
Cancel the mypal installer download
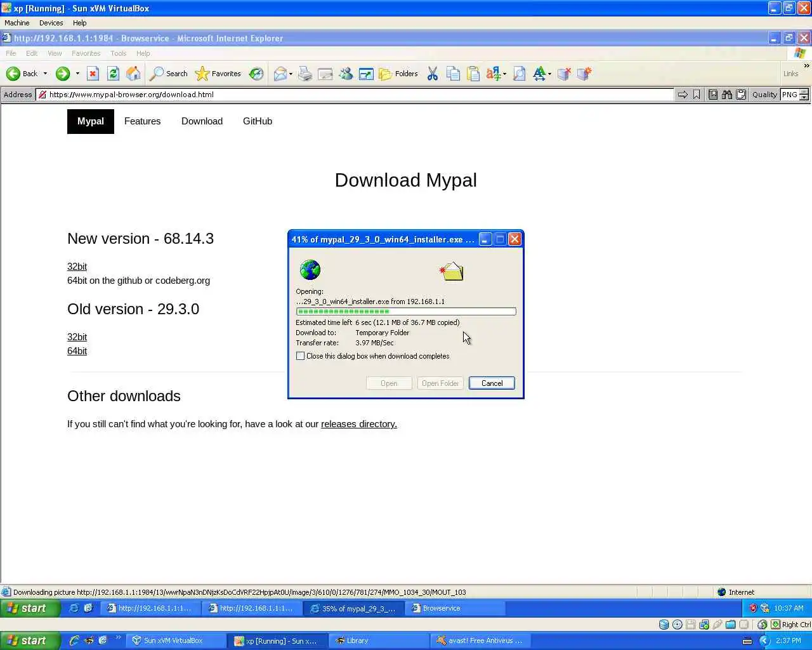coord(492,383)
